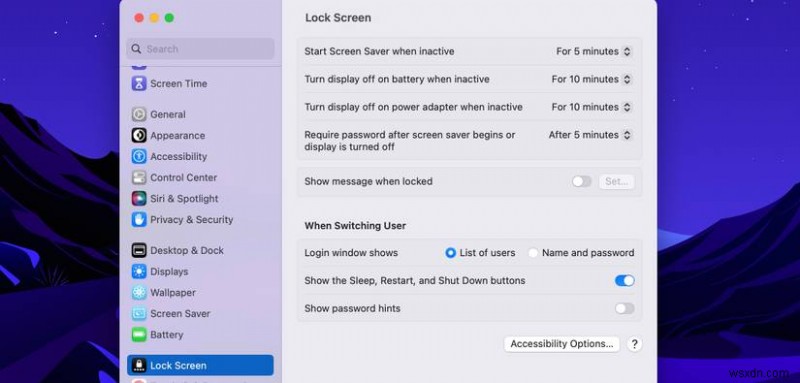Enable Show message when locked switch
The width and height of the screenshot is (800, 383).
coord(582,182)
